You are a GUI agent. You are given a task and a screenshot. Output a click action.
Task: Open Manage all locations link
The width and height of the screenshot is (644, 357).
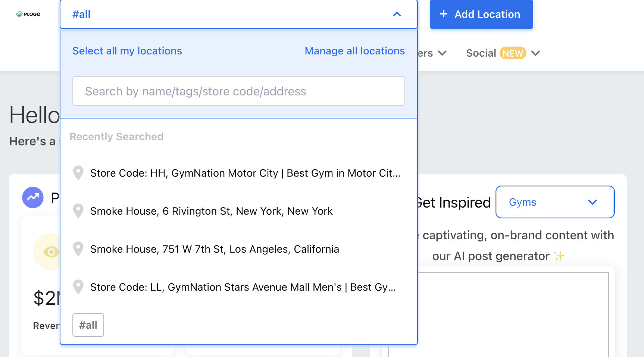[355, 51]
